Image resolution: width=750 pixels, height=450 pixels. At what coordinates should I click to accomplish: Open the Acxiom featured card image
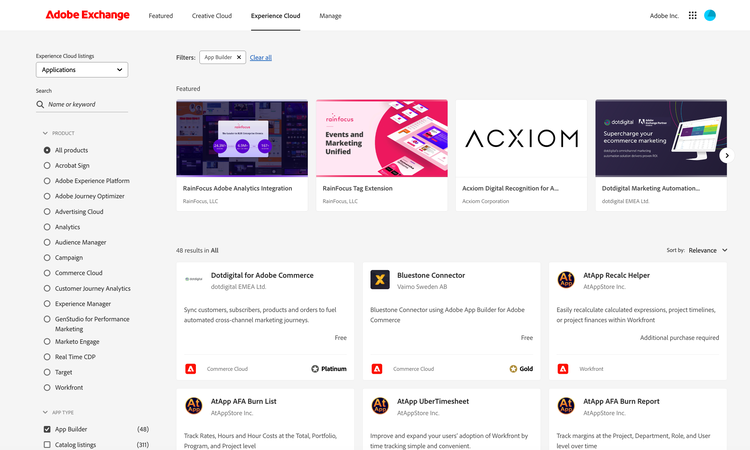coord(521,138)
